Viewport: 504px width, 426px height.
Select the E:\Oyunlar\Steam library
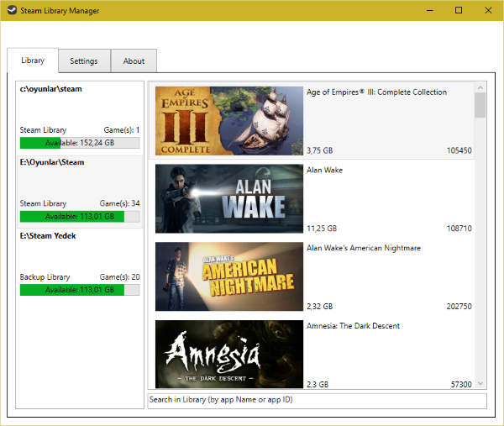pyautogui.click(x=80, y=192)
